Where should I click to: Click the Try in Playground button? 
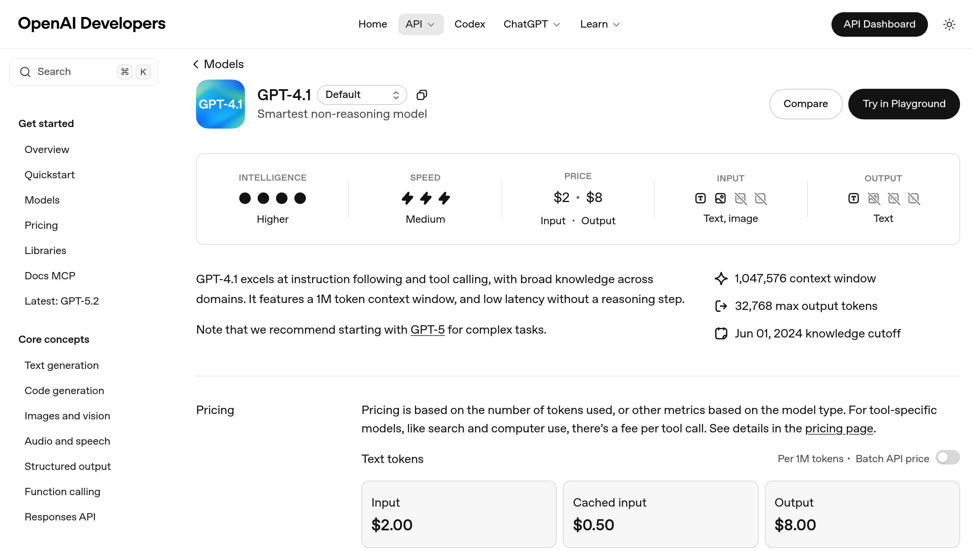pyautogui.click(x=904, y=104)
